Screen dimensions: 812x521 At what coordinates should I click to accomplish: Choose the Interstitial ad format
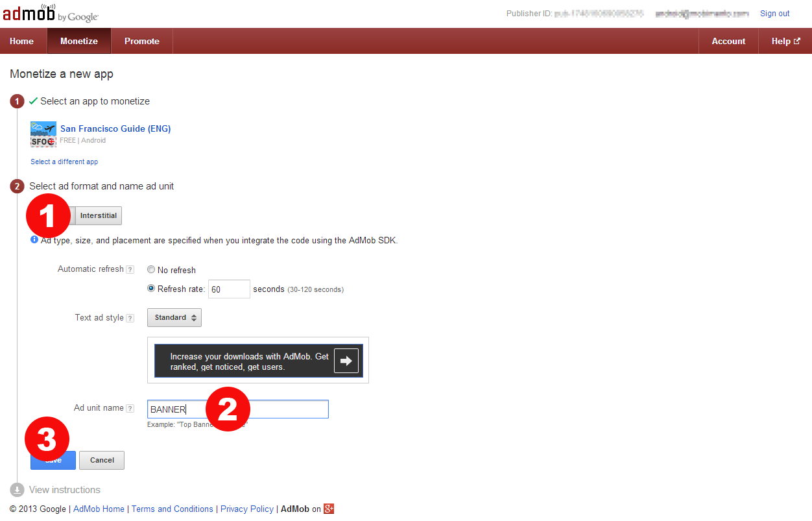click(x=99, y=215)
